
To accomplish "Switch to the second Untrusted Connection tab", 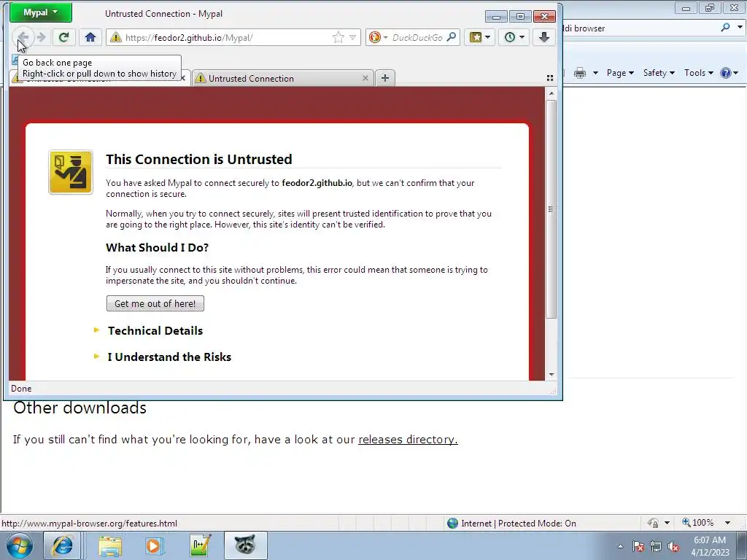I will coord(284,79).
